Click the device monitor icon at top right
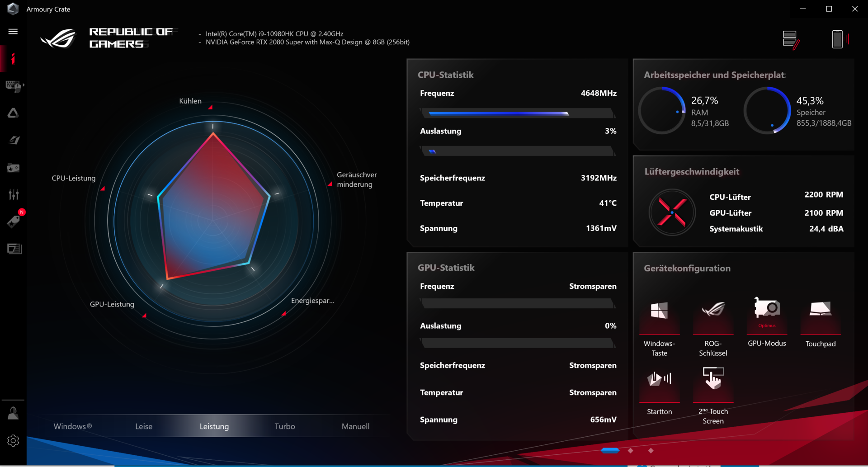The image size is (868, 467). point(840,39)
